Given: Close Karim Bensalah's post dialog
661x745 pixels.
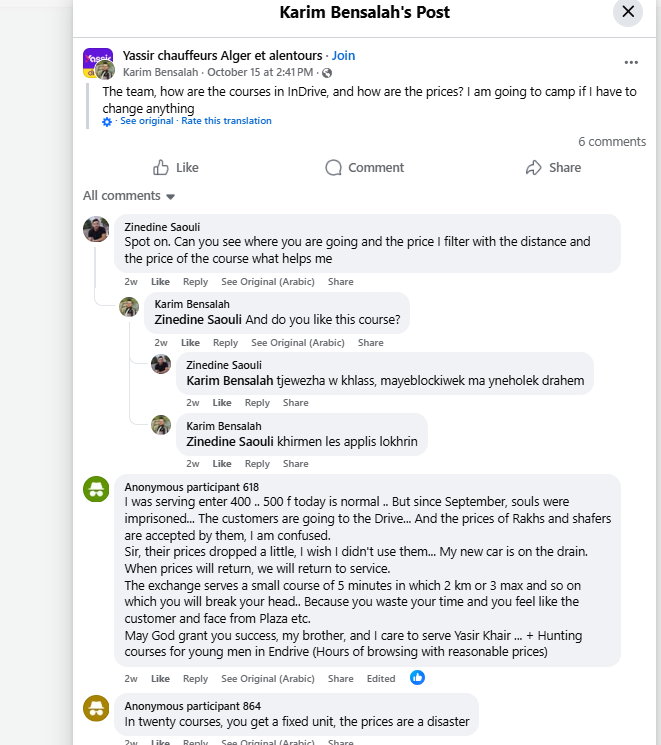Looking at the screenshot, I should point(628,12).
